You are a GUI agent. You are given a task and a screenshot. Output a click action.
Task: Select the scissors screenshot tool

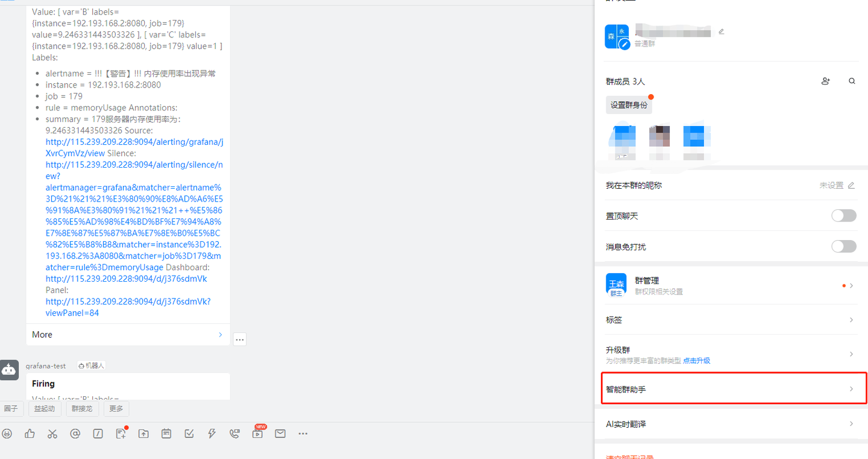point(52,434)
